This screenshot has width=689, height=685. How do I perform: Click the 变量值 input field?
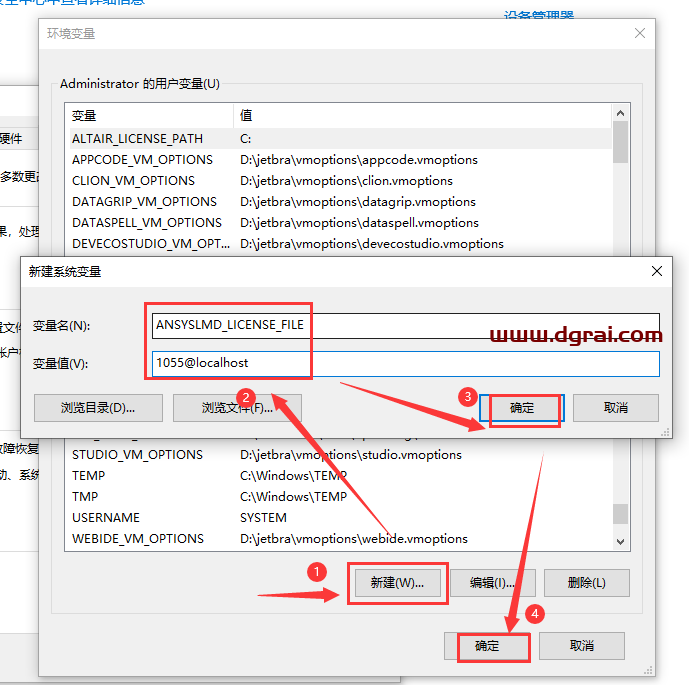coord(406,364)
